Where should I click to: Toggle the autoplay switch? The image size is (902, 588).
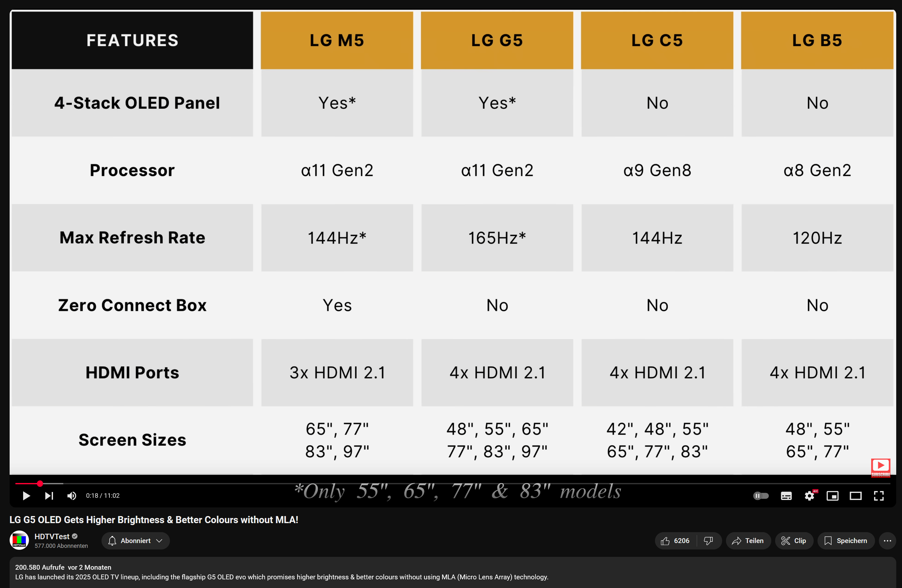[x=761, y=496]
